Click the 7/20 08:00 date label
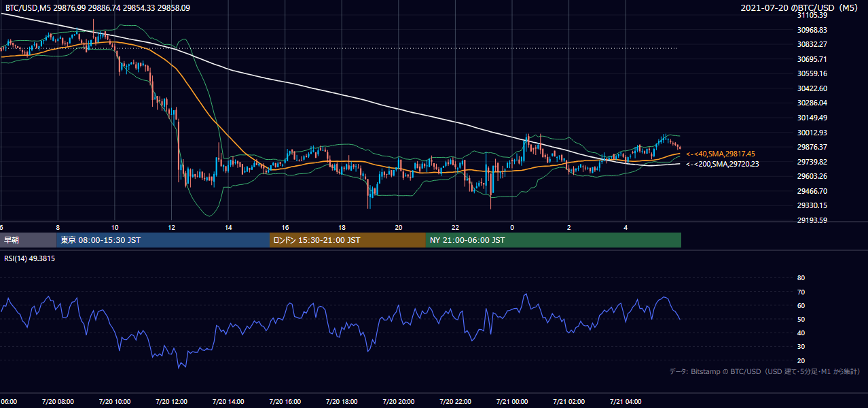The width and height of the screenshot is (868, 408). coord(58,402)
